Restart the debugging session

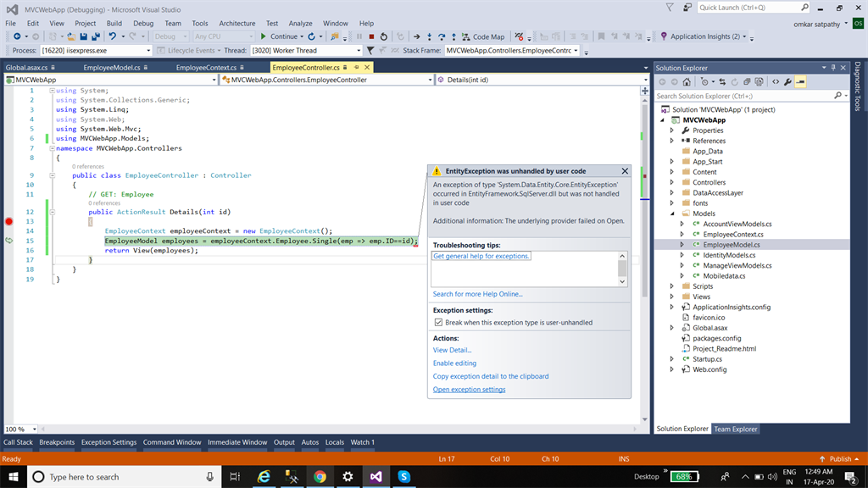pyautogui.click(x=384, y=36)
